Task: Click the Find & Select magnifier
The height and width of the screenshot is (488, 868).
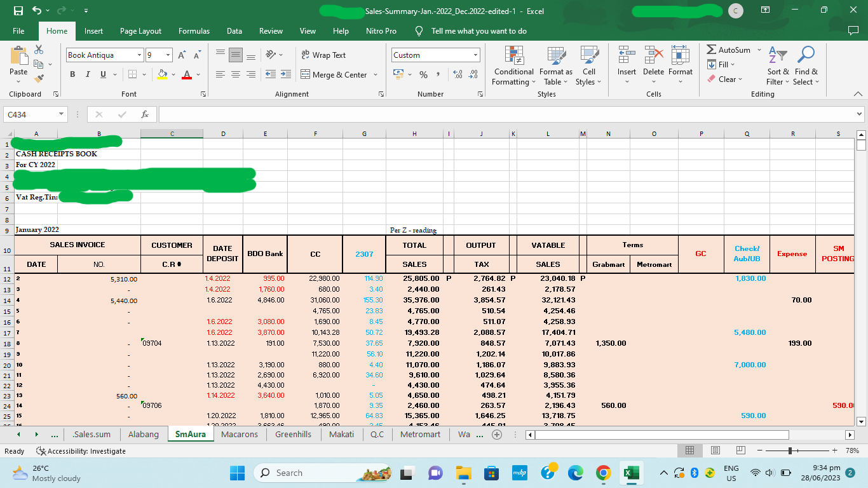Action: point(806,56)
